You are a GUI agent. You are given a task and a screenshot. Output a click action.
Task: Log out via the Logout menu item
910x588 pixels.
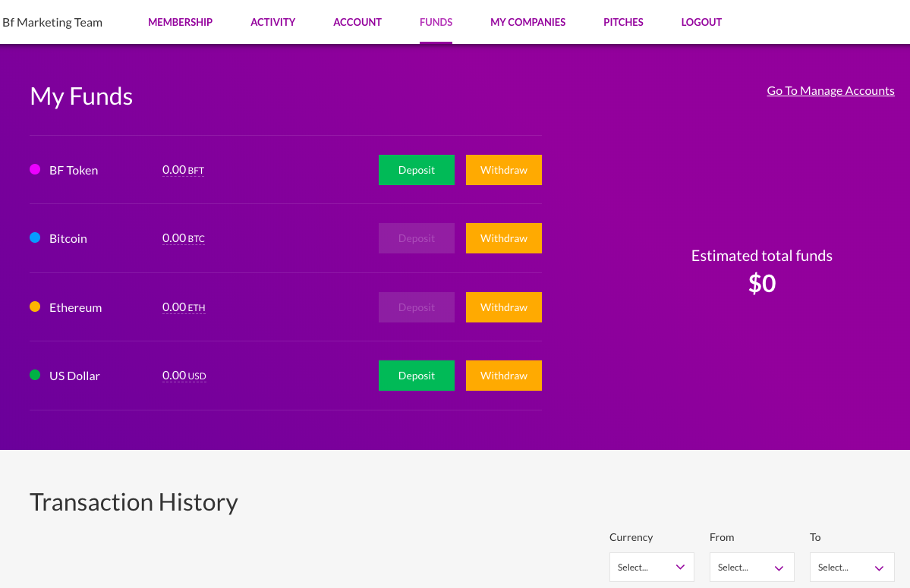click(701, 22)
